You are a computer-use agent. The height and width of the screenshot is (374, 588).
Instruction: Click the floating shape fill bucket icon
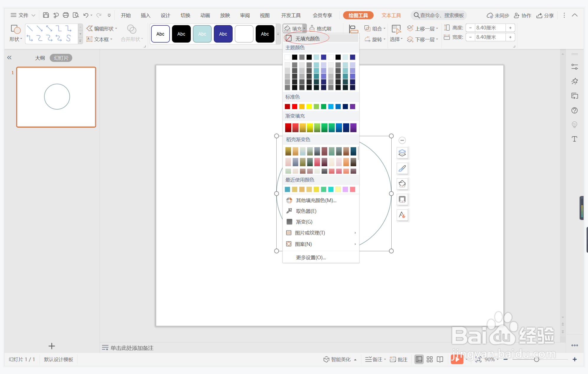click(x=402, y=184)
